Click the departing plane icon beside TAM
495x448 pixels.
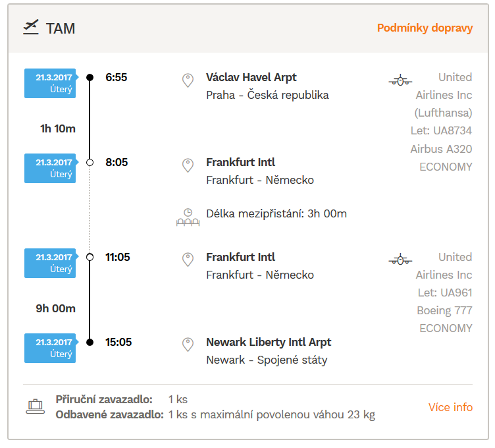(31, 27)
